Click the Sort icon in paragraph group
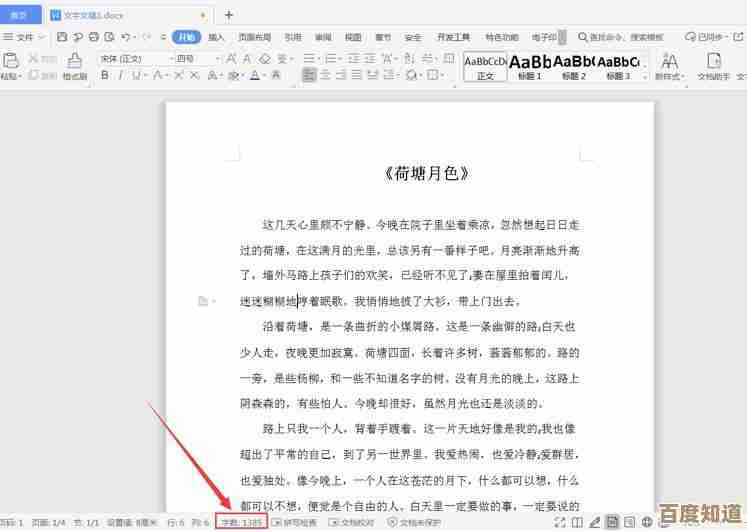Viewport: 747px width, 532px height. click(x=410, y=59)
